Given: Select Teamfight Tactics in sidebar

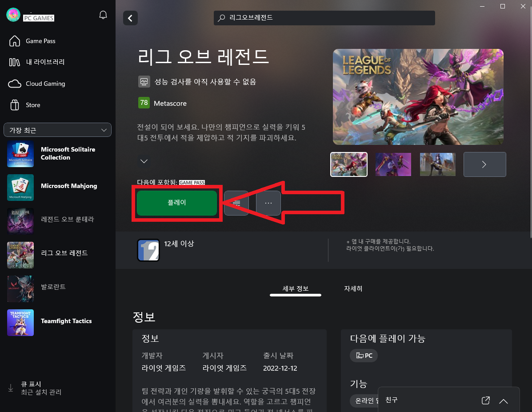Looking at the screenshot, I should click(58, 322).
